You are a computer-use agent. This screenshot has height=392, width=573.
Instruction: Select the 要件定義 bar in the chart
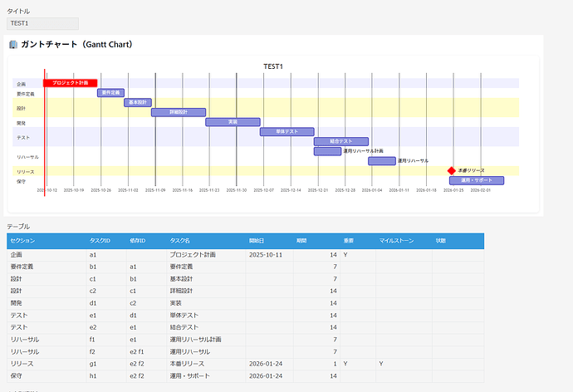point(110,93)
